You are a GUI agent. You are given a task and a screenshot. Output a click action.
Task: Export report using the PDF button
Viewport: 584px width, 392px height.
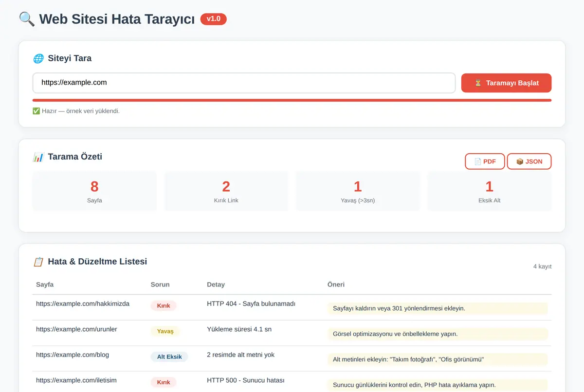(485, 161)
